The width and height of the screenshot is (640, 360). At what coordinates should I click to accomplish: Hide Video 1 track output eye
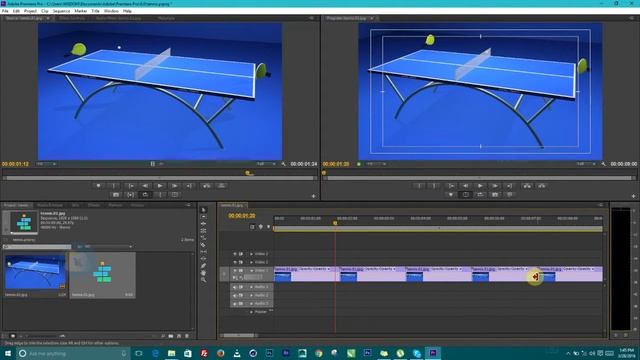coord(235,270)
